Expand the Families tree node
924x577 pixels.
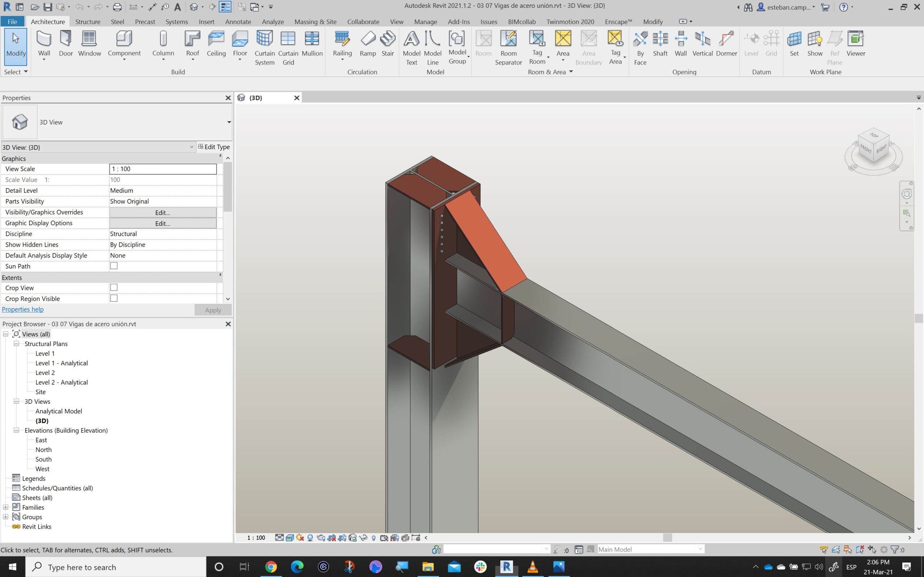pyautogui.click(x=6, y=507)
